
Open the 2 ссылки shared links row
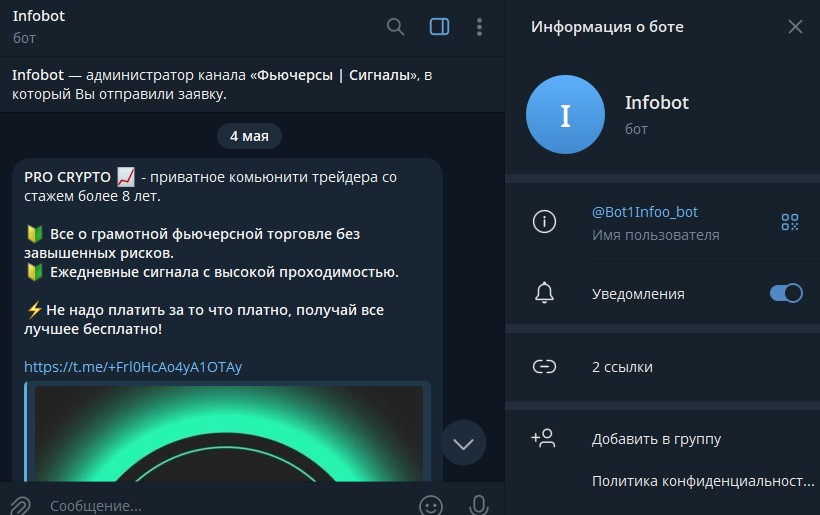click(x=663, y=367)
